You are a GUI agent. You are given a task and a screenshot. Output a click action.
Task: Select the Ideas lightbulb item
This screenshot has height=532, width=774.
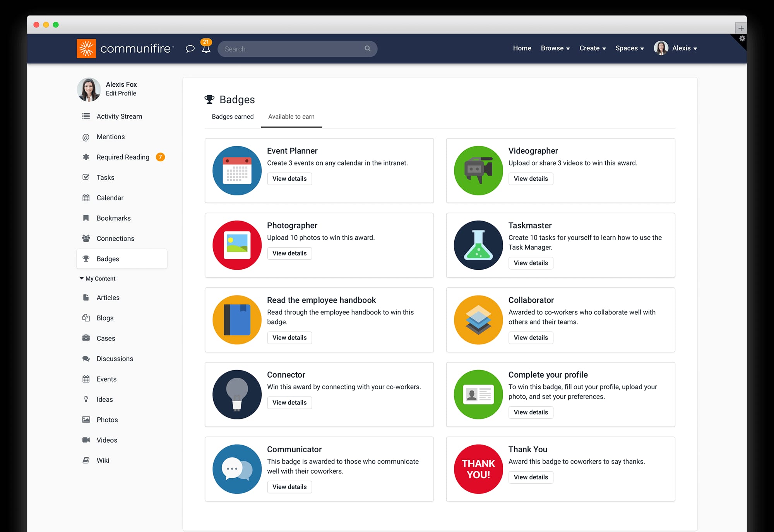104,399
